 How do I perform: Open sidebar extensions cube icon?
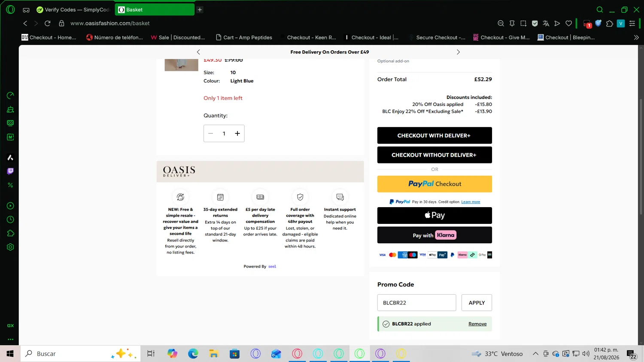[x=10, y=233]
